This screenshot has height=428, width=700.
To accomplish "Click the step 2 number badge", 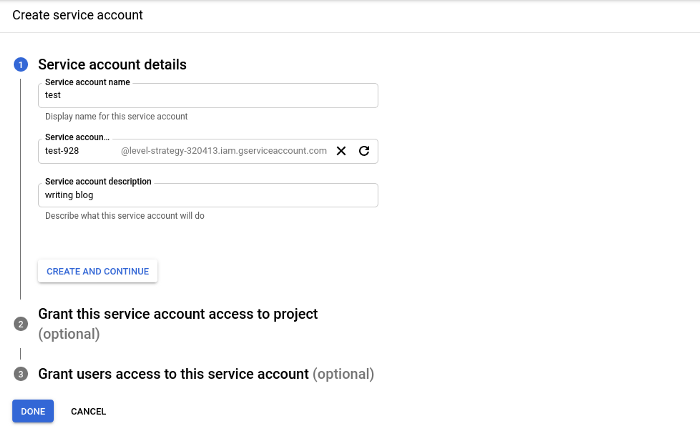I will pos(20,324).
